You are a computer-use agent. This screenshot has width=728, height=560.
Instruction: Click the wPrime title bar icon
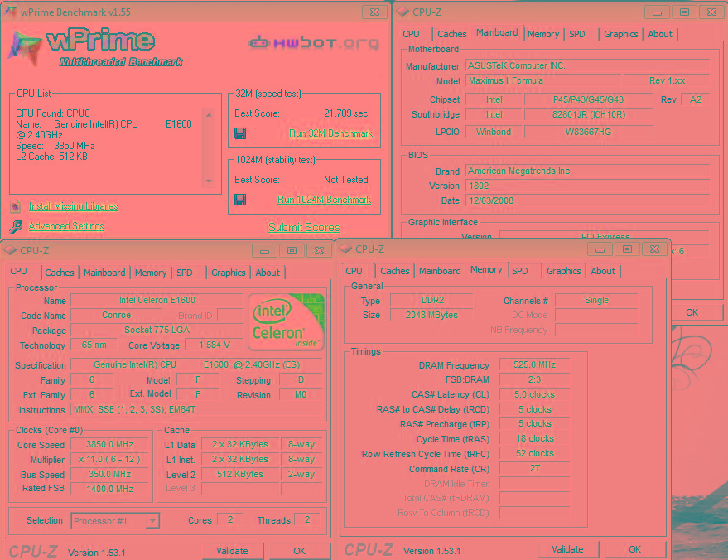11,12
